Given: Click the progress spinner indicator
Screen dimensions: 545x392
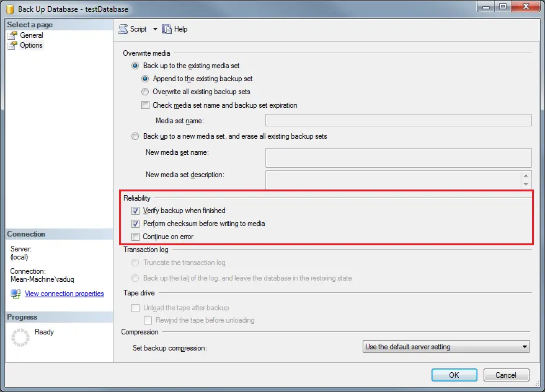Looking at the screenshot, I should click(20, 337).
